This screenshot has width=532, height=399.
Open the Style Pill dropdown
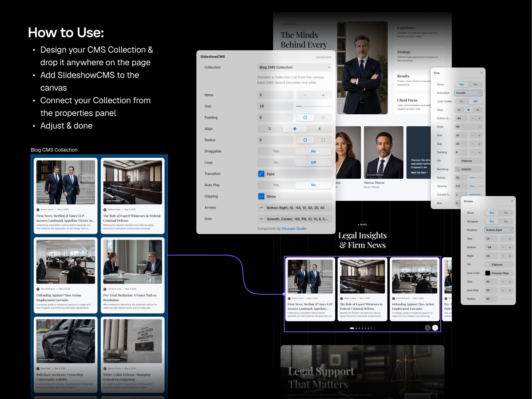[x=468, y=127]
